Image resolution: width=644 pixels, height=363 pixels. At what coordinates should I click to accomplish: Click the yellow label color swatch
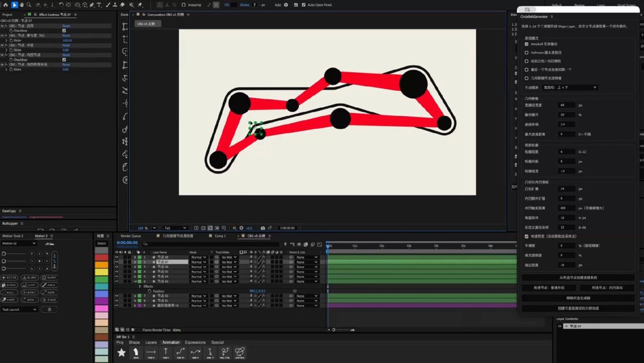[x=101, y=272]
